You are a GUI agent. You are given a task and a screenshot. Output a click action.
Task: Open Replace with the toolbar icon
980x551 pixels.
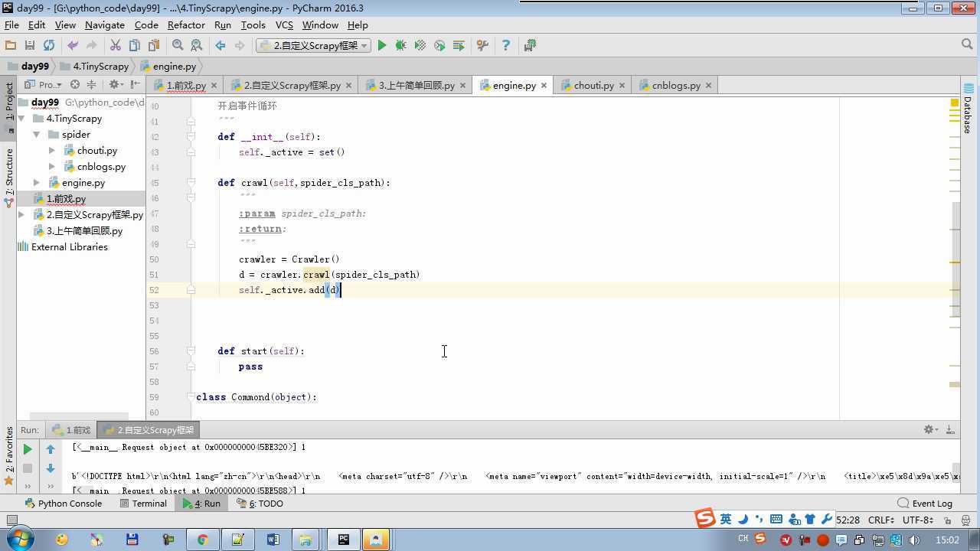197,46
